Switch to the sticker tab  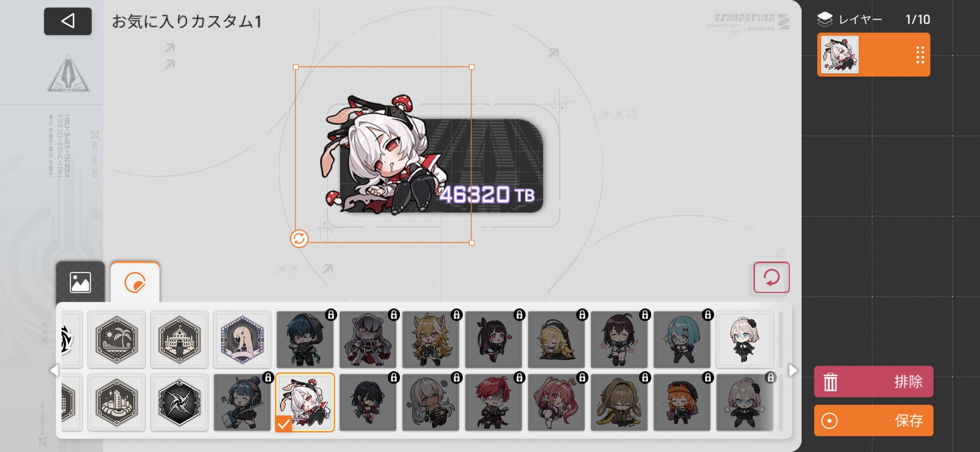[x=135, y=282]
